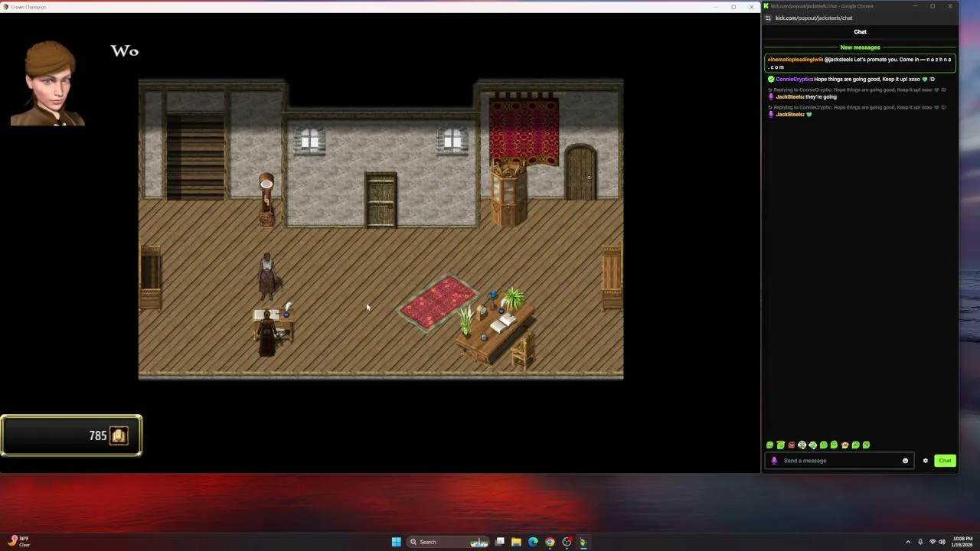Screen dimensions: 980x551
Task: Click the arched wooden door on right
Action: [581, 173]
